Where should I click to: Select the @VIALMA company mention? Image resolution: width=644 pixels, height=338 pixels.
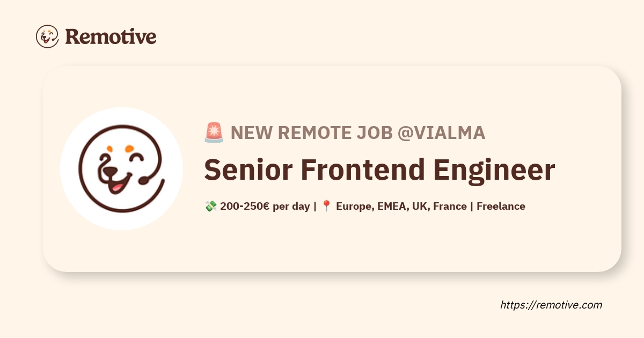point(441,133)
